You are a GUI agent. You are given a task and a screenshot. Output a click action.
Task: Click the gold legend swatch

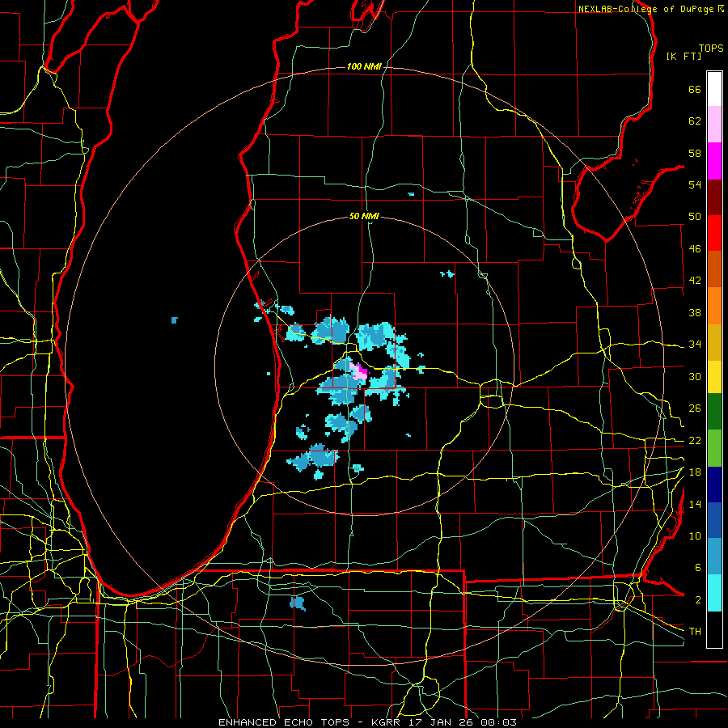(x=714, y=342)
